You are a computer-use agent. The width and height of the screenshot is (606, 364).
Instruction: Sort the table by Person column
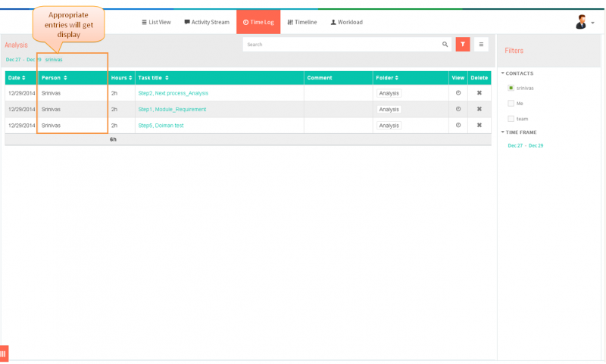(54, 78)
